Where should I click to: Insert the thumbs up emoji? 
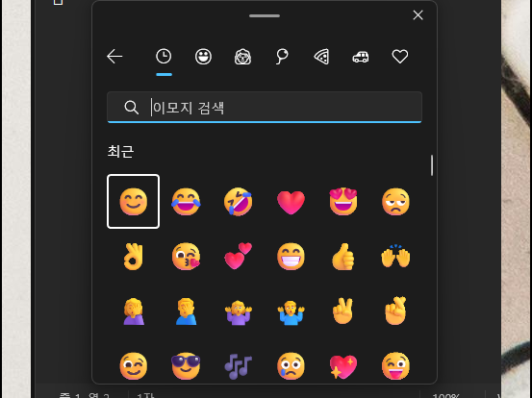coord(343,257)
